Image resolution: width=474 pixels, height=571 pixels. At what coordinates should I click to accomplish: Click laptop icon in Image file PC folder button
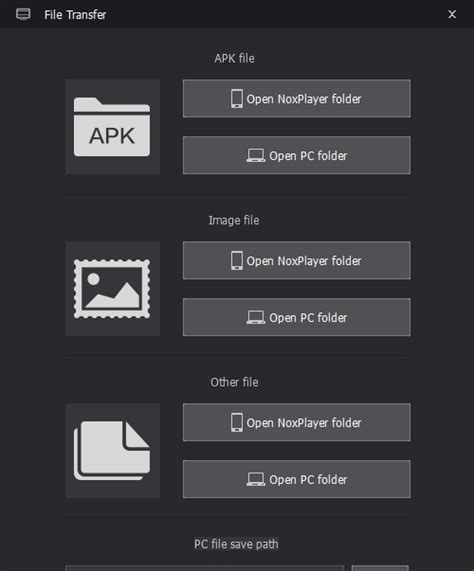coord(256,317)
